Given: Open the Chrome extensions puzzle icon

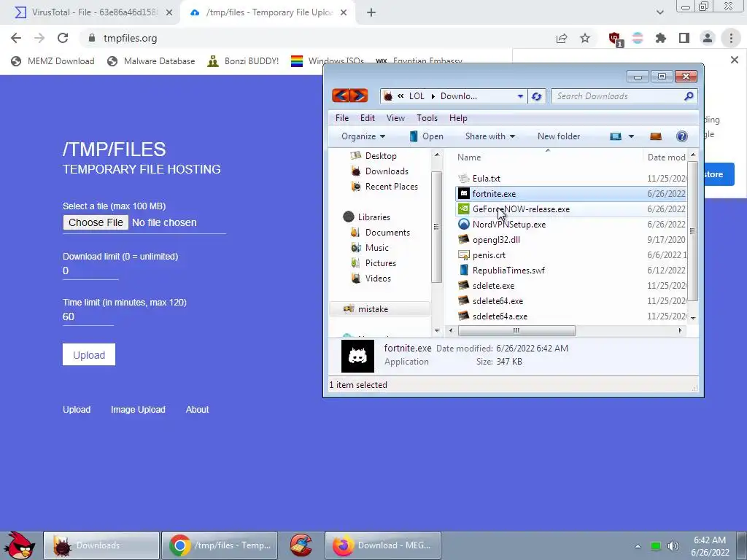Looking at the screenshot, I should [661, 38].
